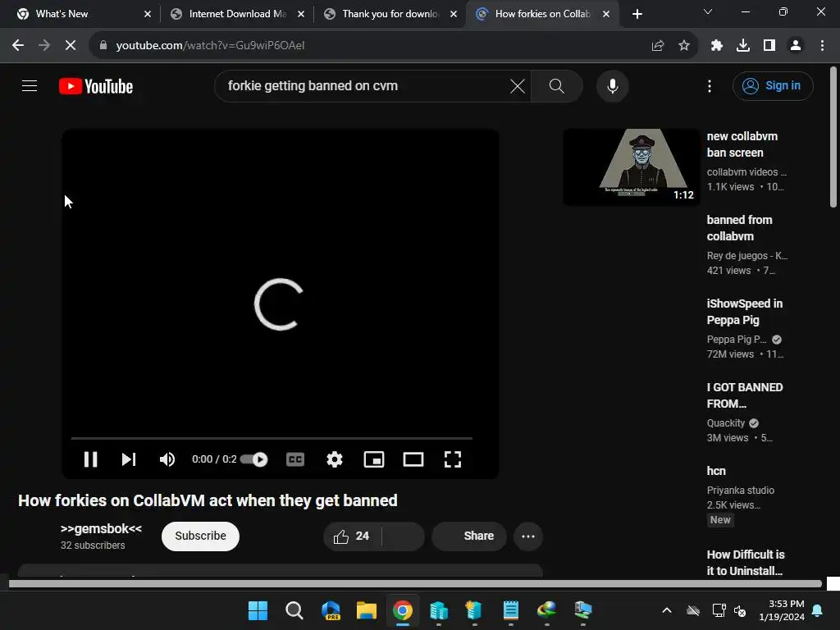Open YouTube settings three-dot menu
Viewport: 840px width, 630px height.
point(710,85)
